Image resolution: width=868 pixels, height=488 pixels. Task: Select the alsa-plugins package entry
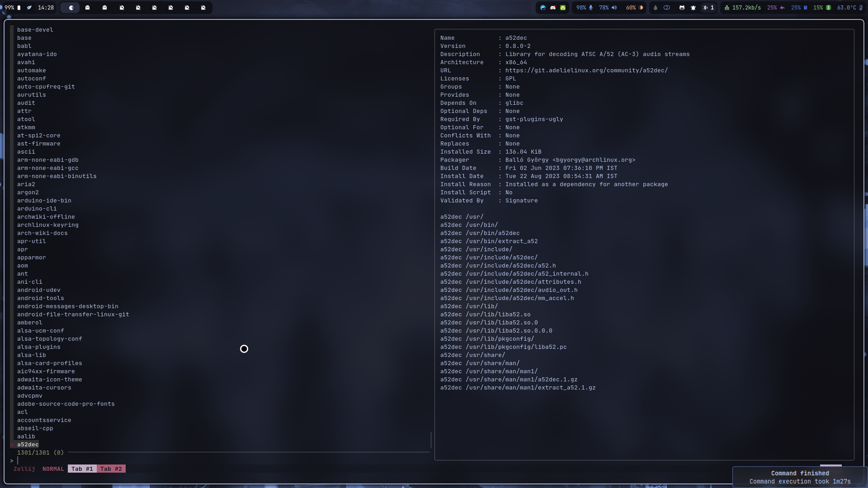pyautogui.click(x=38, y=347)
